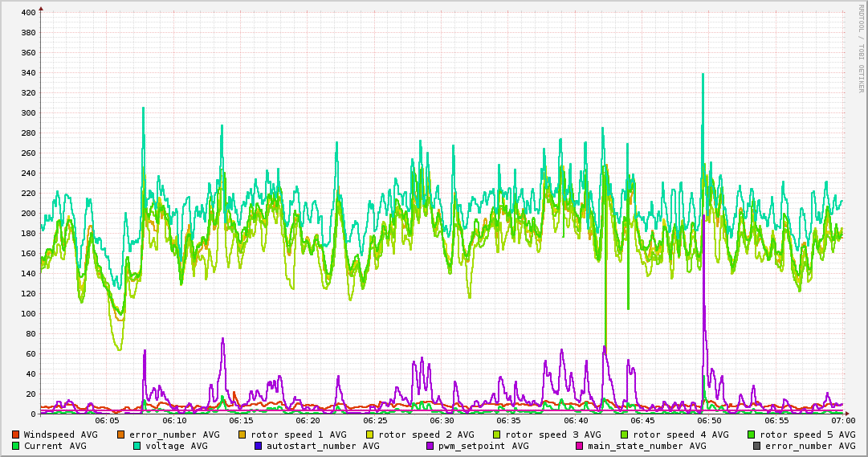Click the rotor speed 2 AVG legend swatch
Viewport: 868px width, 457px height.
tap(369, 435)
